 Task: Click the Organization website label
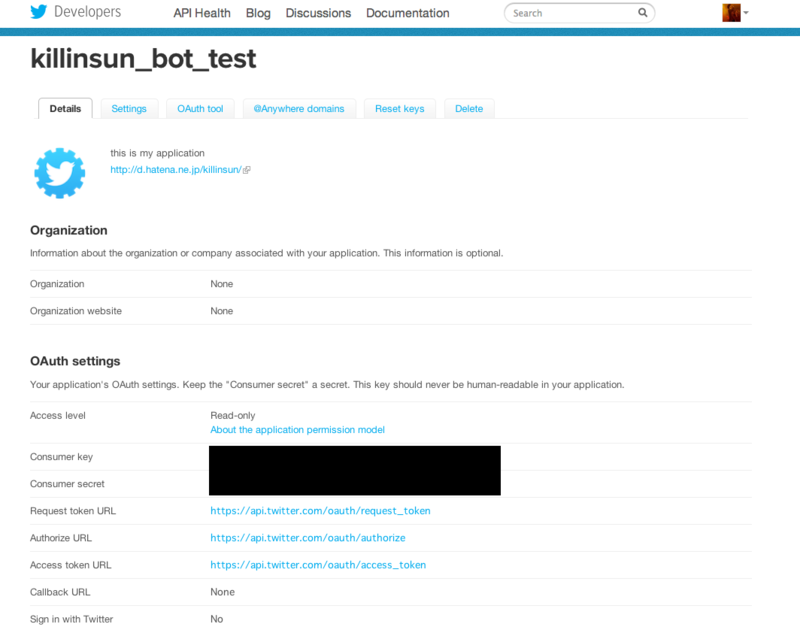(76, 311)
